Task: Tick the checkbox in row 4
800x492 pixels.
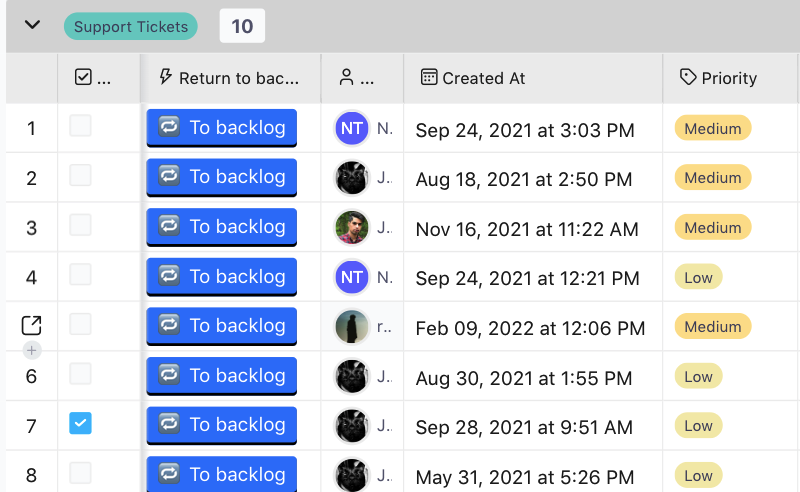Action: [80, 275]
